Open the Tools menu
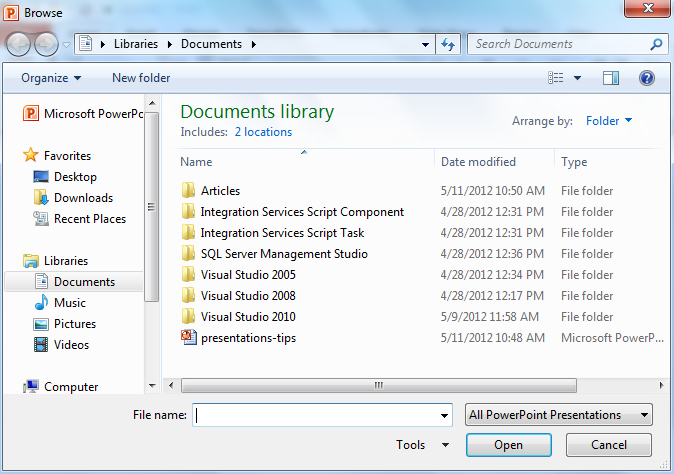The width and height of the screenshot is (674, 474). [x=410, y=445]
